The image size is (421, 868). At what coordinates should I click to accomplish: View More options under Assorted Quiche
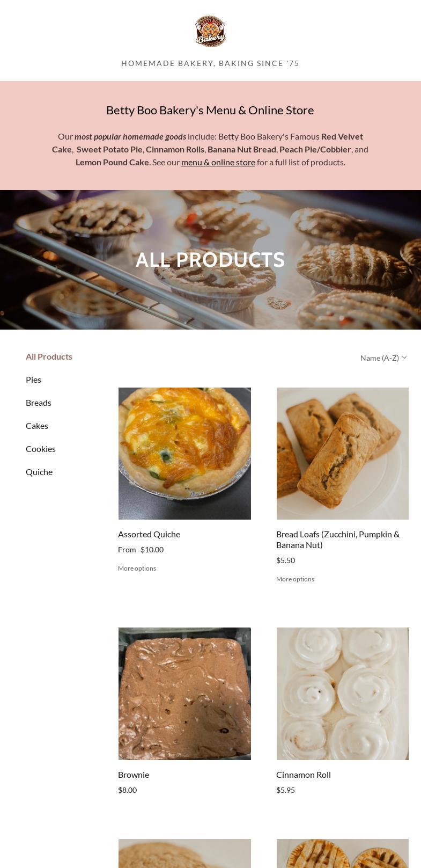137,568
